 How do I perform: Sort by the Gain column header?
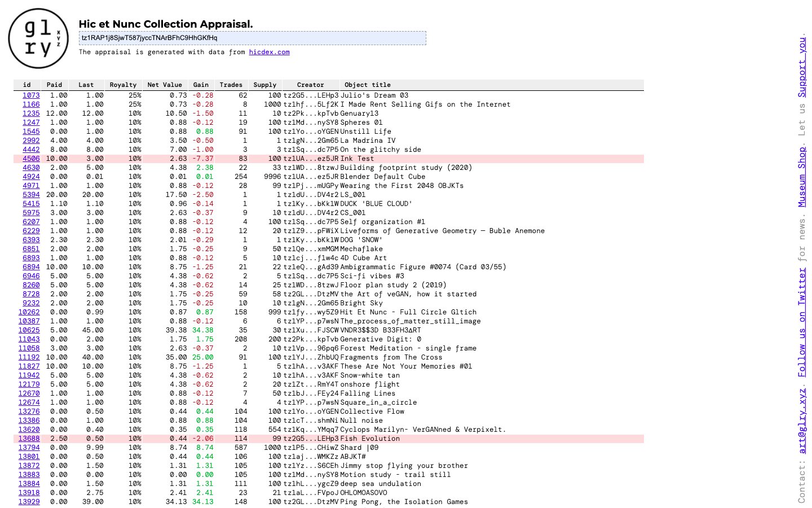tap(201, 85)
